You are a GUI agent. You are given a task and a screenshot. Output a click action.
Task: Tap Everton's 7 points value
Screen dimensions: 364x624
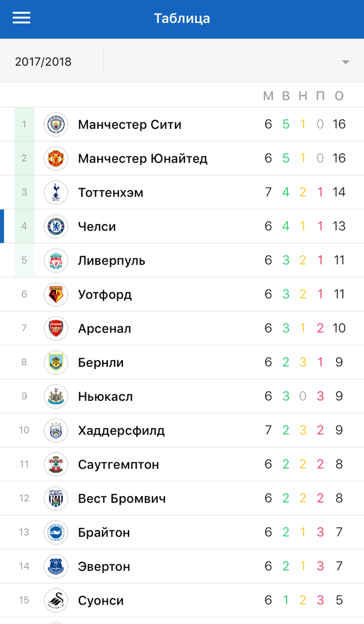[339, 566]
